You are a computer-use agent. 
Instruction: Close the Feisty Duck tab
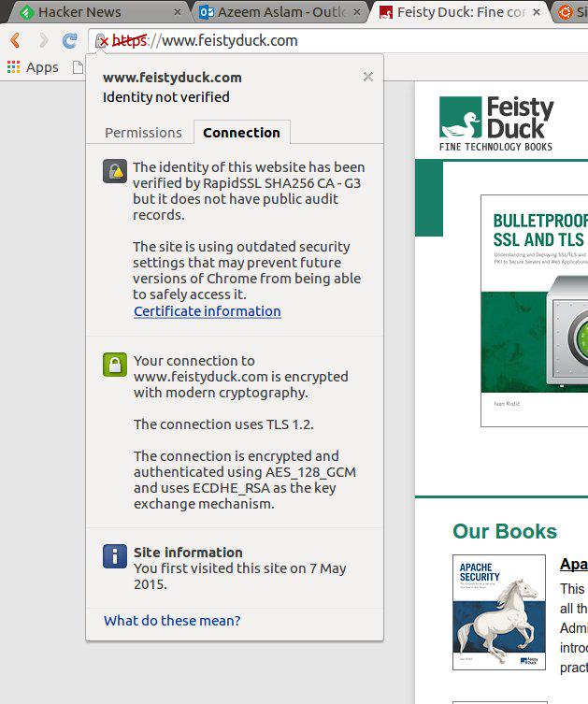(x=537, y=12)
